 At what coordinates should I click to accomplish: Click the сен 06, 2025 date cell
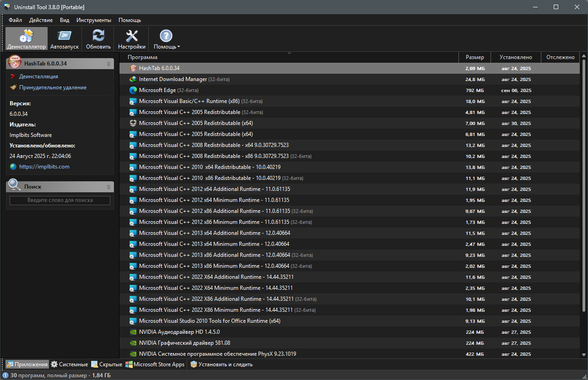(x=516, y=91)
